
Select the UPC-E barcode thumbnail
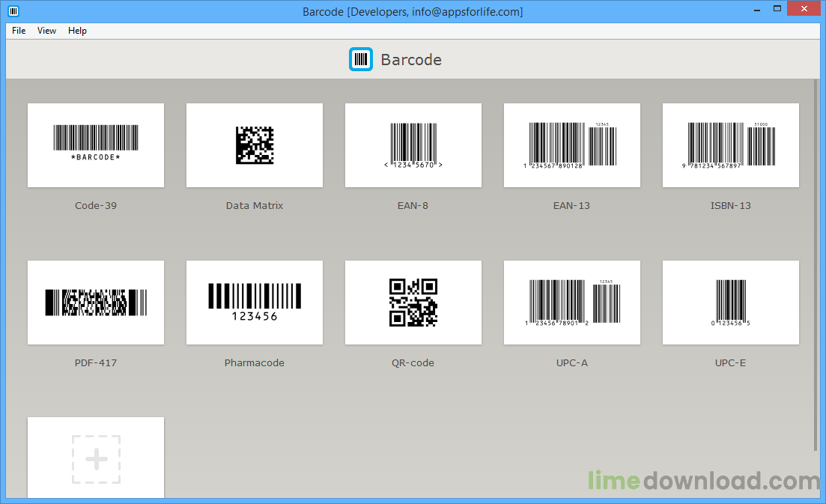point(730,302)
